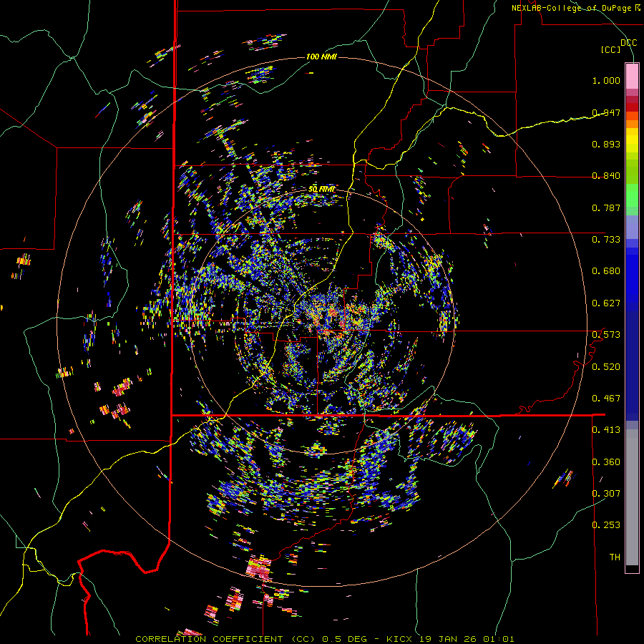Click the "KICX" radar site identifier
644x644 pixels.
(401, 639)
